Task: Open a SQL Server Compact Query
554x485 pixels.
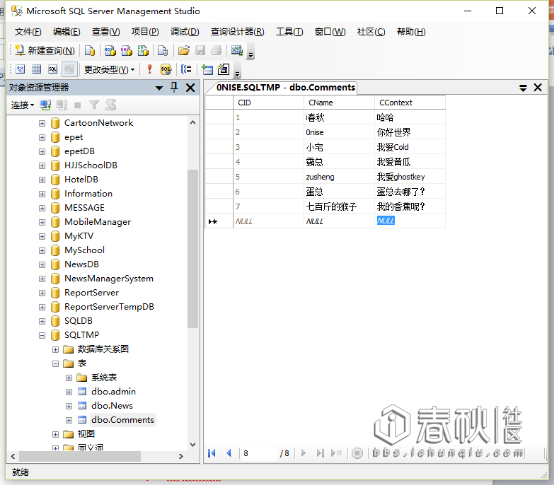Action: [x=163, y=51]
